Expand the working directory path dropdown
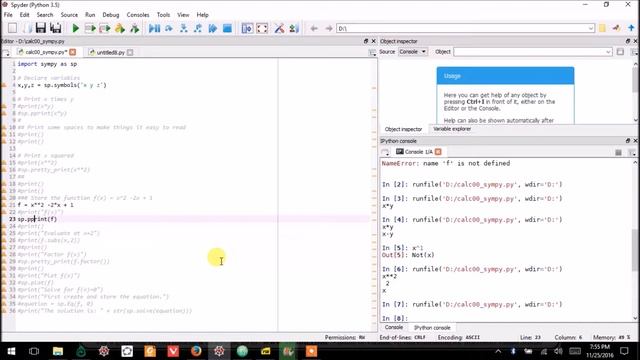 pos(591,28)
